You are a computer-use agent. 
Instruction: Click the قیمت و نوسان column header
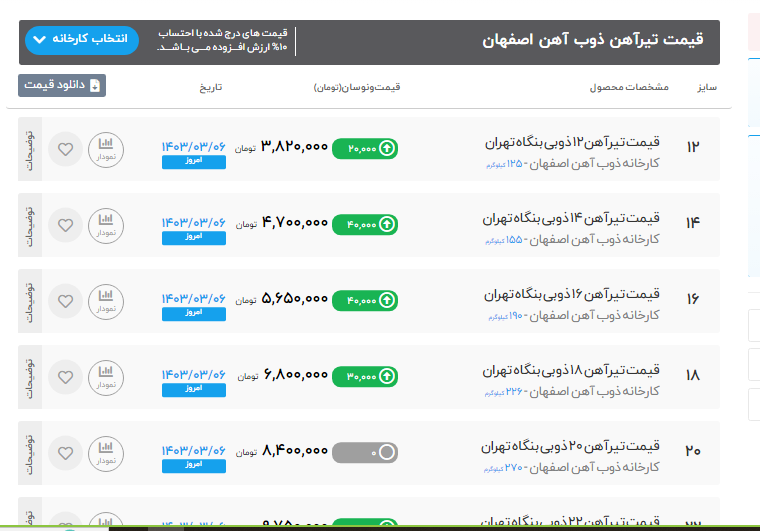[357, 87]
